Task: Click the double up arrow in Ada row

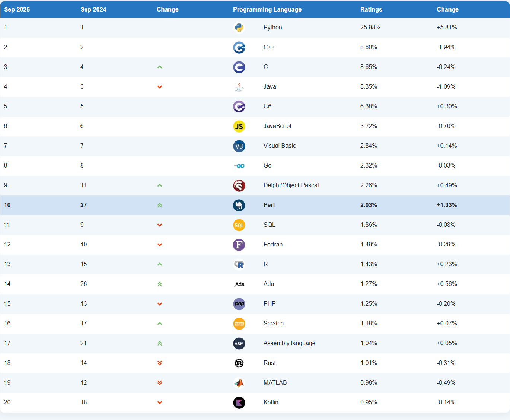Action: [160, 284]
